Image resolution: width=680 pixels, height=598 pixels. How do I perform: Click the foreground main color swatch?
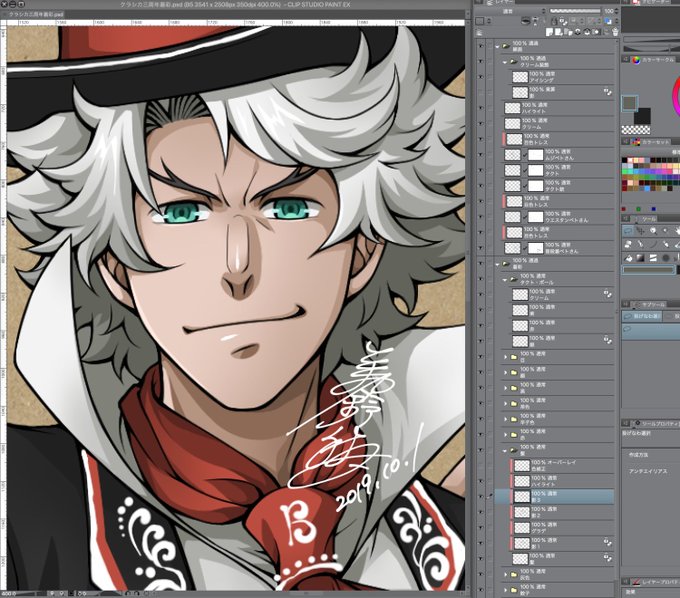click(x=629, y=103)
